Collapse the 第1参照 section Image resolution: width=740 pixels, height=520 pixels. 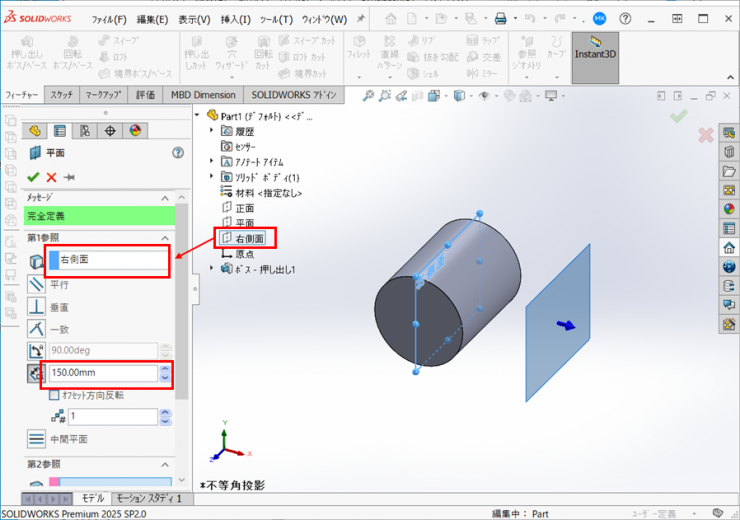(x=165, y=237)
